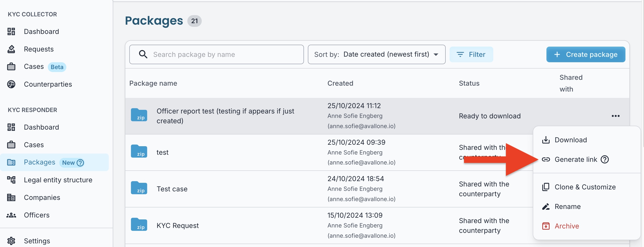Click the Shared with column header
Viewport: 644px width, 247px height.
pyautogui.click(x=571, y=83)
